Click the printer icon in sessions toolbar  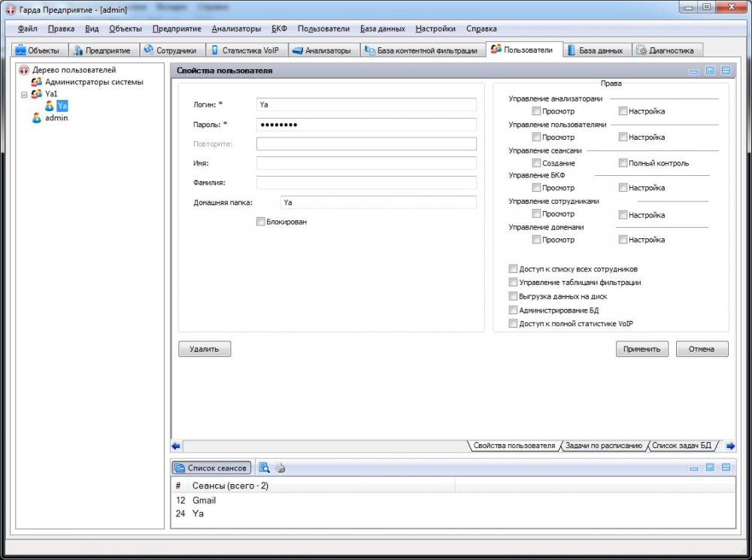(280, 468)
